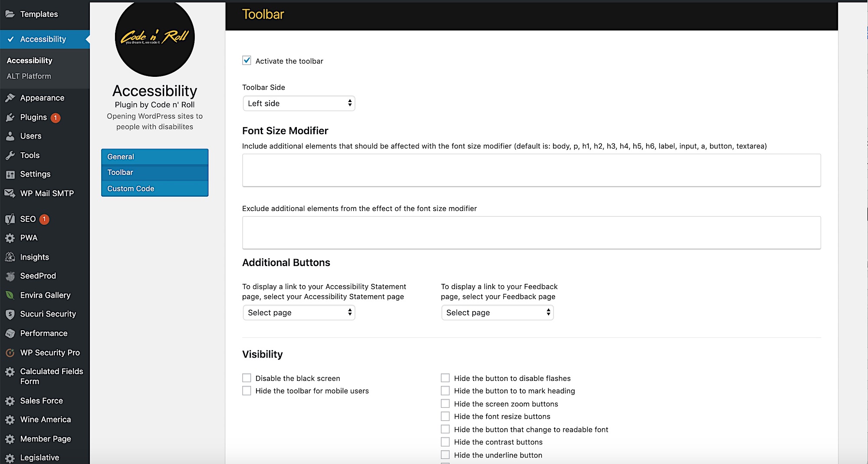Screen dimensions: 868x464
Task: Click the Calculated Fields Form gear icon
Action: [10, 372]
